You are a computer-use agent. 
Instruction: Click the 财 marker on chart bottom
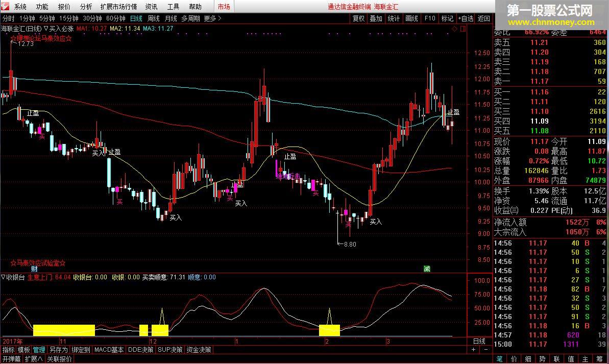(34, 269)
